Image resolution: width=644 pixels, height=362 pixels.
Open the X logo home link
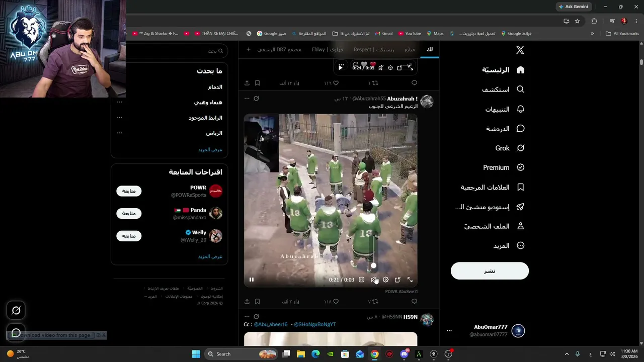coord(520,50)
